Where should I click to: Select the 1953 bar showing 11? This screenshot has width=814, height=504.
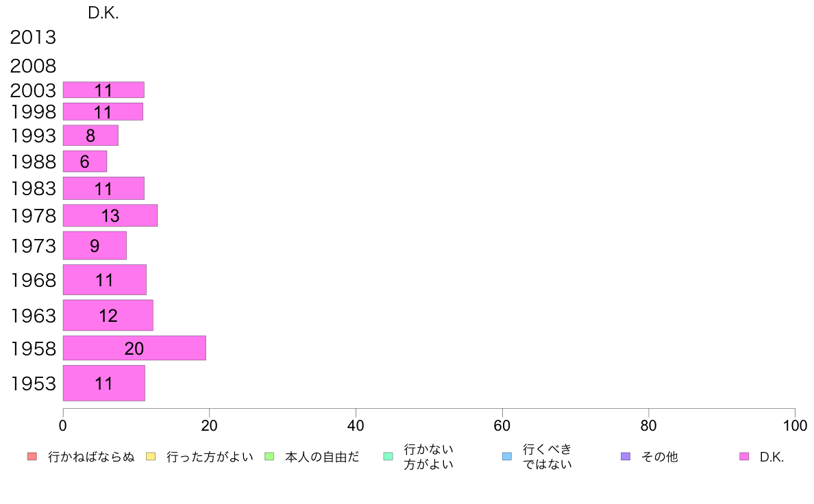(103, 383)
